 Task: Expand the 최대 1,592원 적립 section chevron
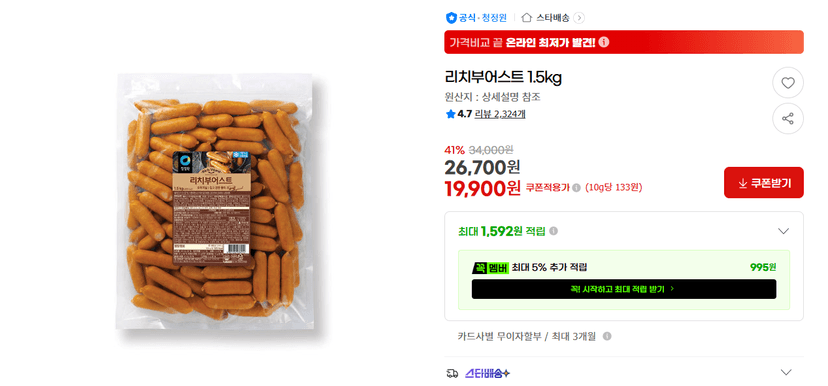(x=784, y=231)
